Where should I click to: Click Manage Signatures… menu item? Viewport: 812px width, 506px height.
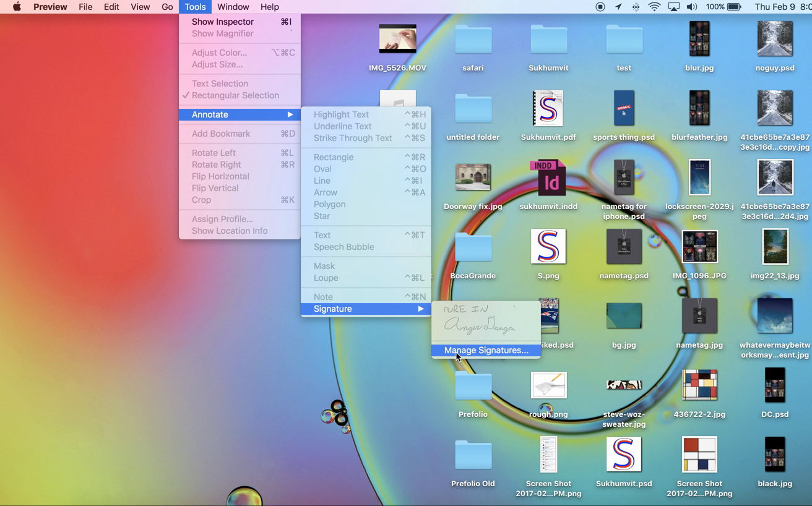pyautogui.click(x=486, y=350)
